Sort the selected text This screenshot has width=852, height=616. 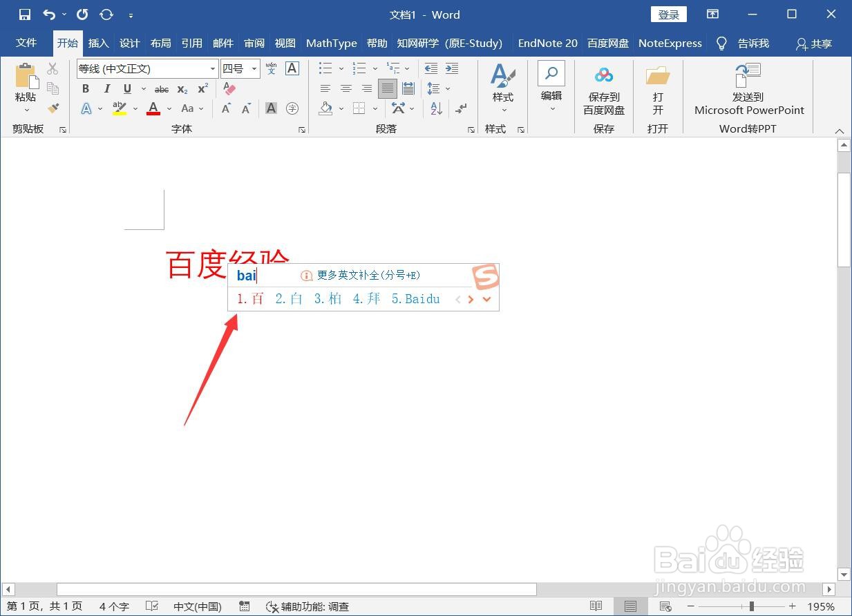pos(436,108)
